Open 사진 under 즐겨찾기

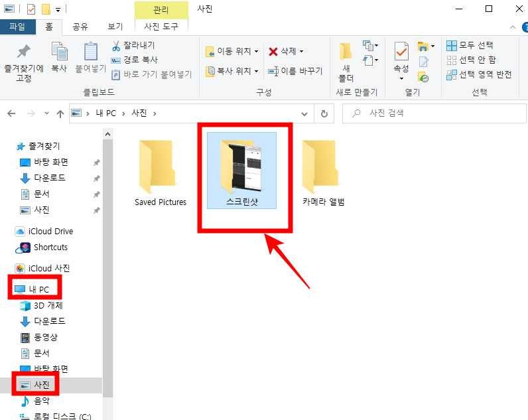tap(41, 210)
